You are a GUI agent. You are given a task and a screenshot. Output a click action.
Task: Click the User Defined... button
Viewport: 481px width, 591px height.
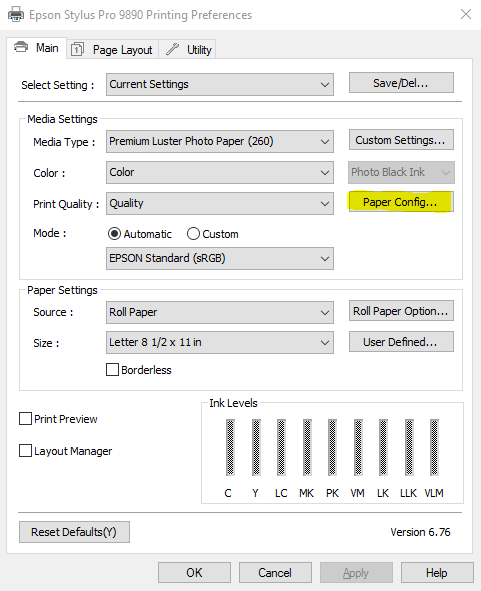point(401,342)
